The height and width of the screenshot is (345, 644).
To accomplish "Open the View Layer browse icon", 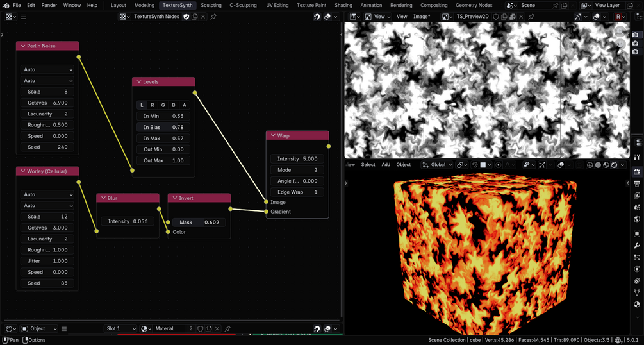I will click(586, 5).
